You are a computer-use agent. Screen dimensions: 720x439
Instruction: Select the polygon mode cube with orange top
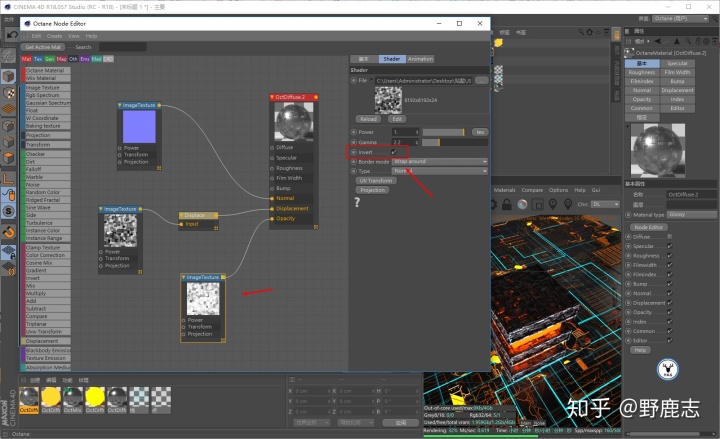tap(9, 158)
